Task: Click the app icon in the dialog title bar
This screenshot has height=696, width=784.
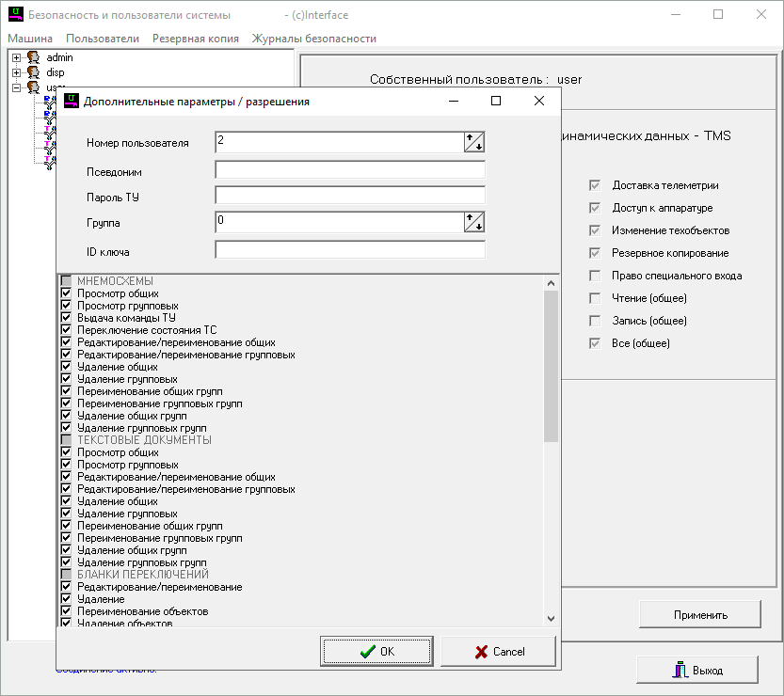Action: click(x=71, y=102)
